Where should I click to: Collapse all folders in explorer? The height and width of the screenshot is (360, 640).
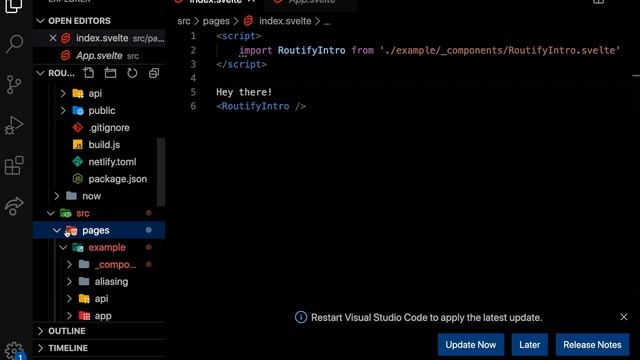coord(154,73)
